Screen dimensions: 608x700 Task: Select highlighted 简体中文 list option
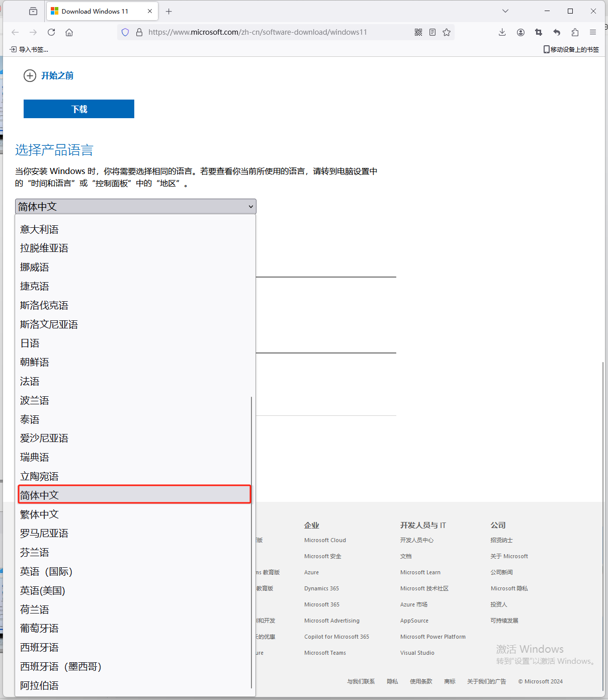(134, 495)
